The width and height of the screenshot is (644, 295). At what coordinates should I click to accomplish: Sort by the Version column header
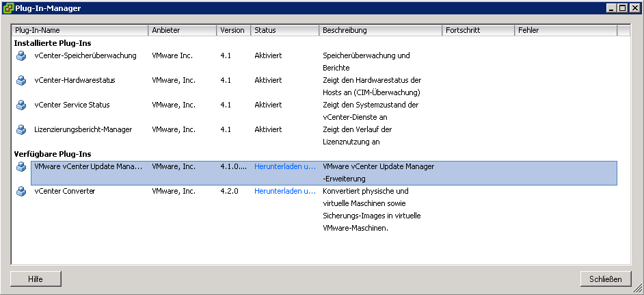233,31
